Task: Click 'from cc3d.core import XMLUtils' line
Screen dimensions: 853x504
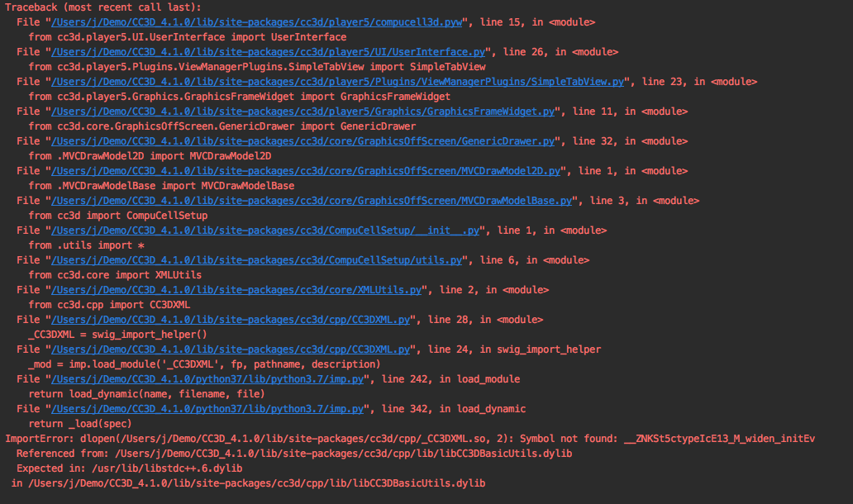Action: [116, 275]
